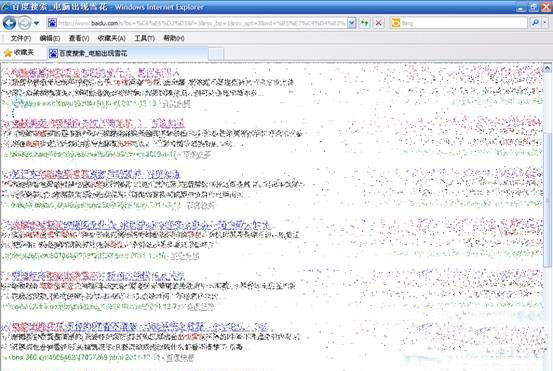Open Favorites with the star 收藏夹 button

click(19, 53)
